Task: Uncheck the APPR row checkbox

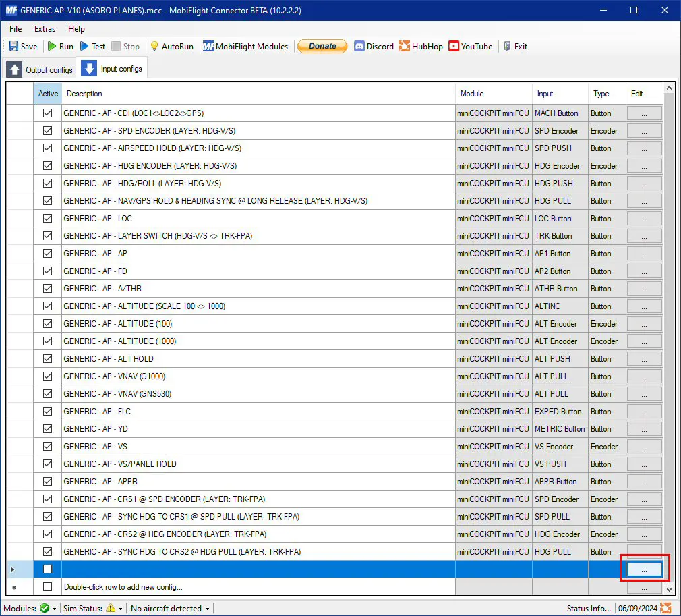Action: [47, 481]
